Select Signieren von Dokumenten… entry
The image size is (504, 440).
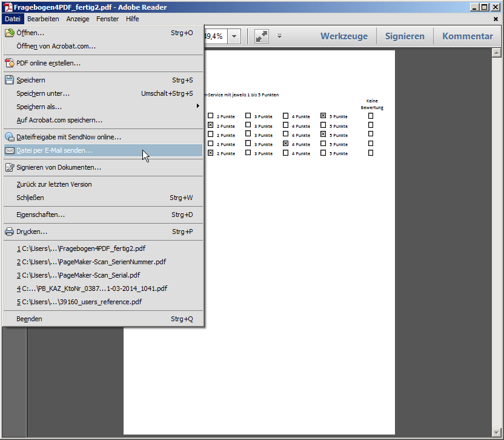pos(103,167)
